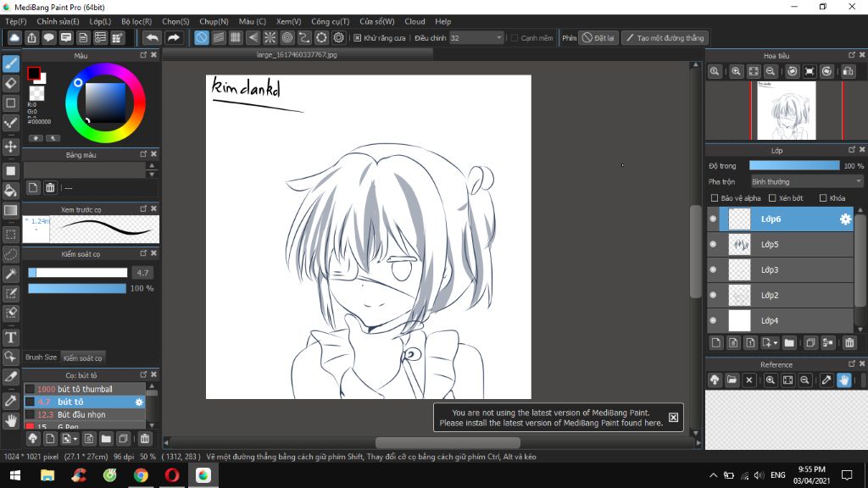Open reference image folder icon
Screen dimensions: 868x488
732,380
